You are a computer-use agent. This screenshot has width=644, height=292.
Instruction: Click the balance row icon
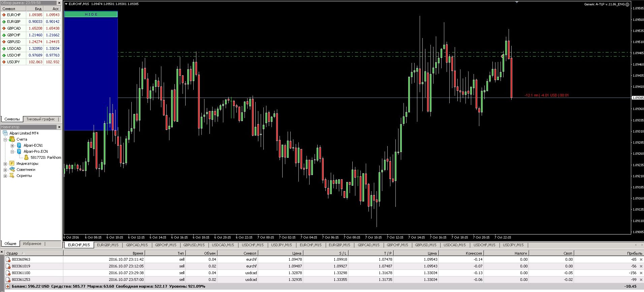[x=8, y=287]
